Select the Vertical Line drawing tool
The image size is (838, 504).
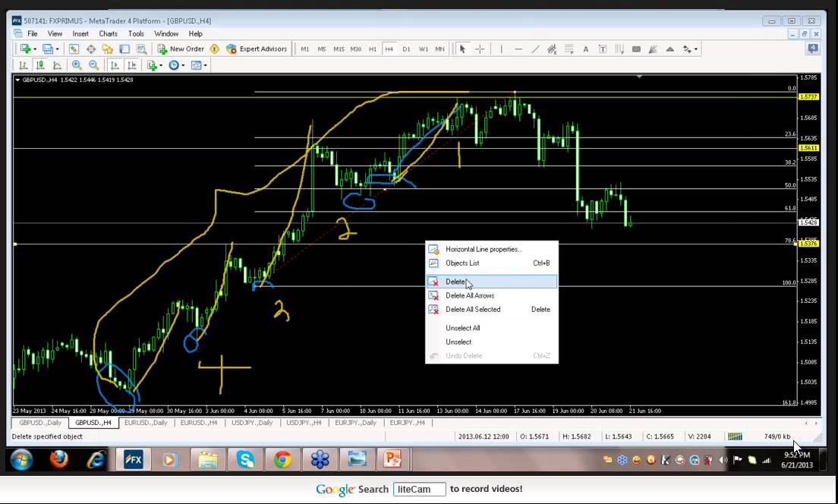(501, 49)
